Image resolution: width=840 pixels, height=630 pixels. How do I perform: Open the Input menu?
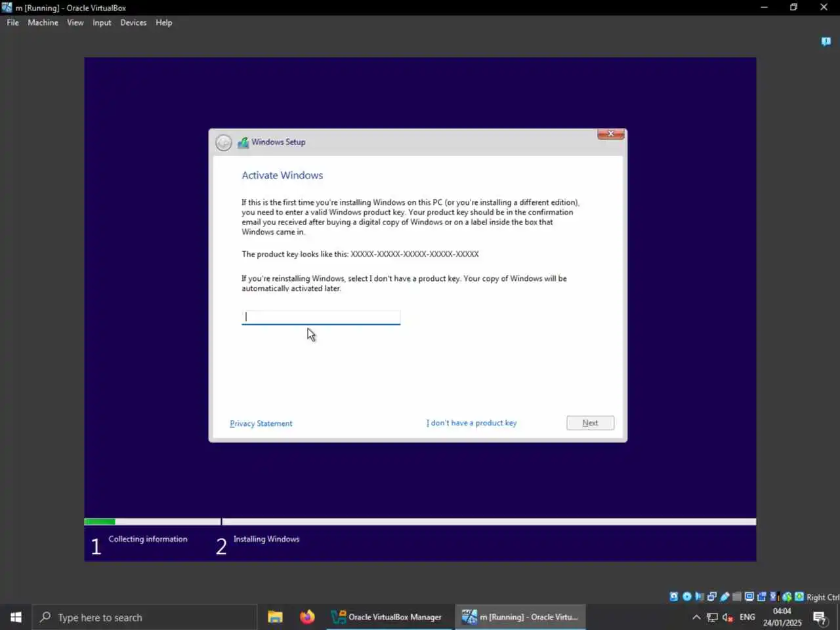coord(102,22)
